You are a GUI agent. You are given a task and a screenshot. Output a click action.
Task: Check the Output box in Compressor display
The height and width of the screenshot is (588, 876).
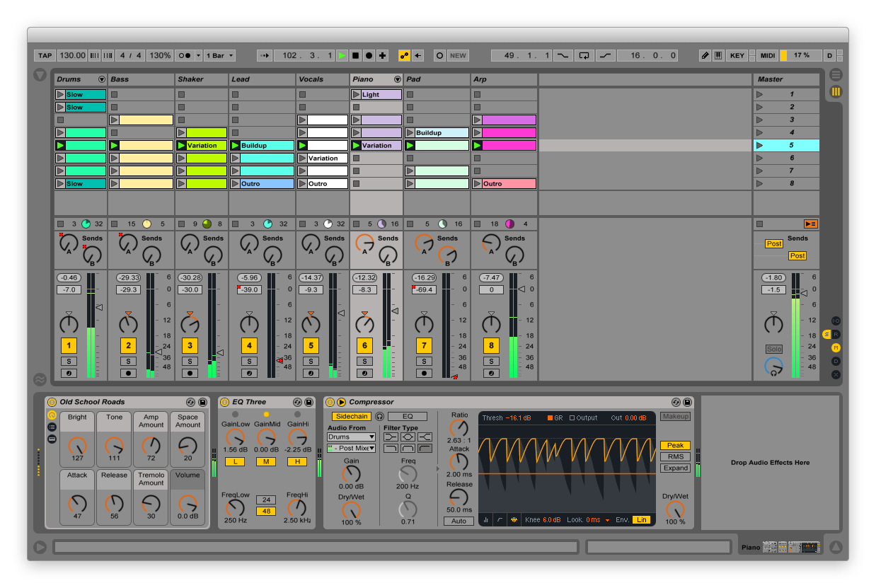pyautogui.click(x=572, y=418)
